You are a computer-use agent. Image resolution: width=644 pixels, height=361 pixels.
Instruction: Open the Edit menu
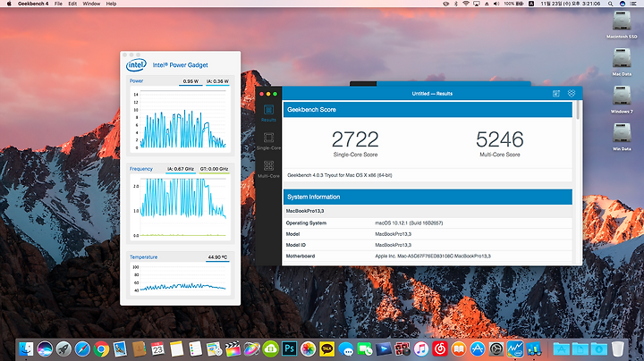tap(72, 4)
